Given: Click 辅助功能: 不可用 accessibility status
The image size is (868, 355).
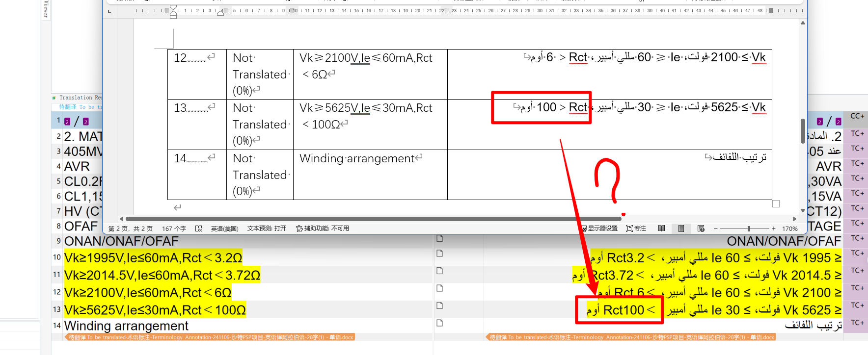Looking at the screenshot, I should tap(323, 228).
